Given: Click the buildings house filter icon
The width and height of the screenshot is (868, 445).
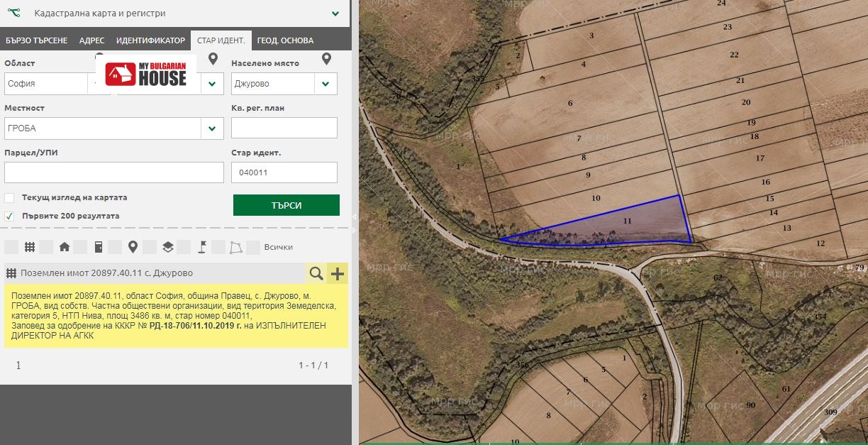Looking at the screenshot, I should 65,247.
